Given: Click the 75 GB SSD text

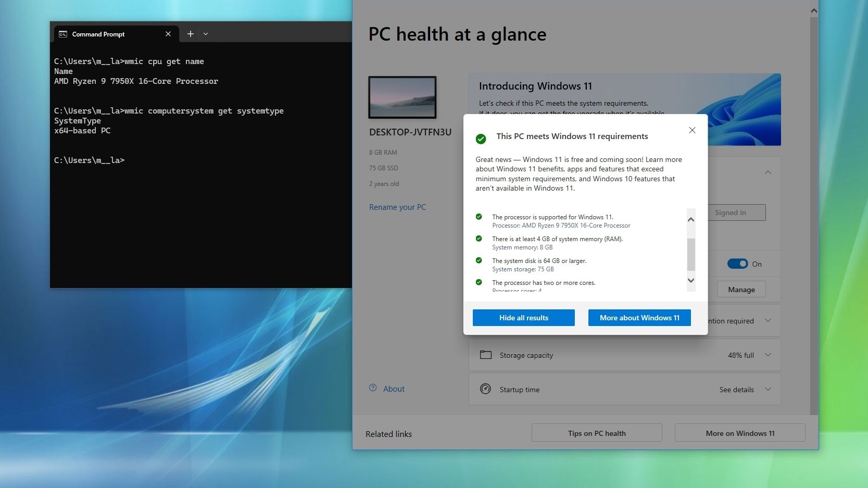Looking at the screenshot, I should point(384,168).
